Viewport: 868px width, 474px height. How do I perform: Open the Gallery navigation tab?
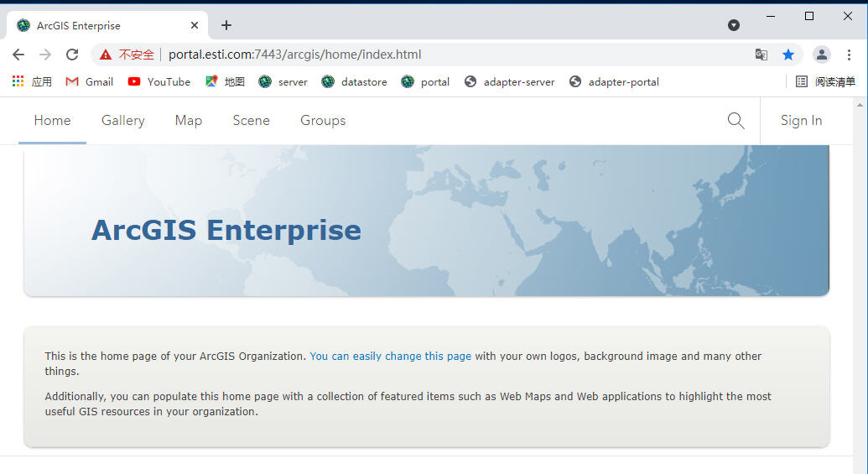click(x=123, y=120)
